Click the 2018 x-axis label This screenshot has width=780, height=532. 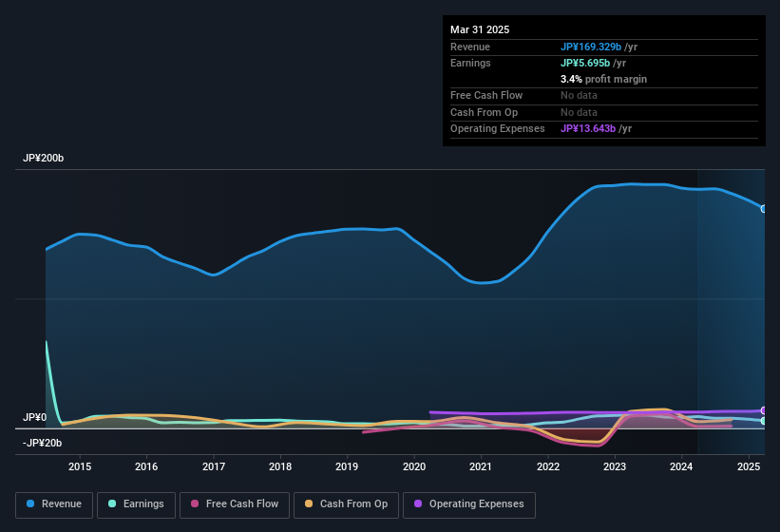pos(280,466)
